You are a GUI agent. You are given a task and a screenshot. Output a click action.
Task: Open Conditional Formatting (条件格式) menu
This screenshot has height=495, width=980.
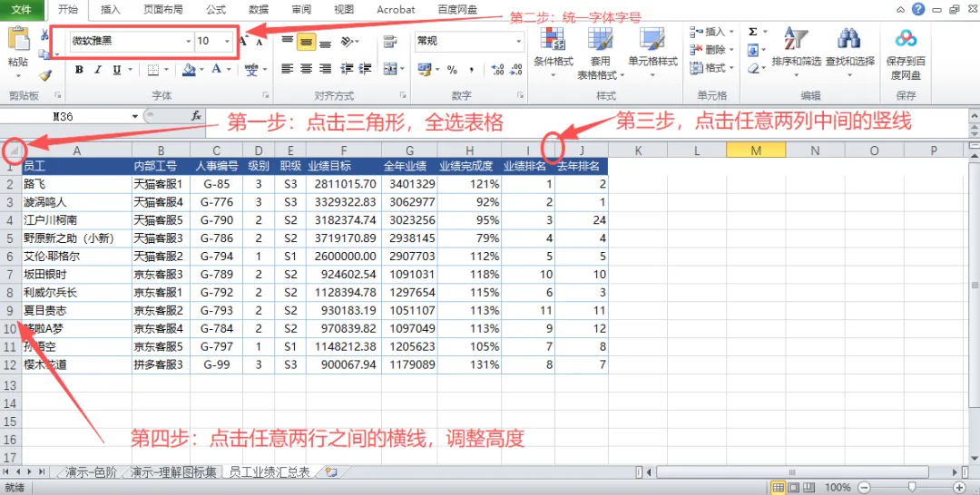pyautogui.click(x=554, y=53)
